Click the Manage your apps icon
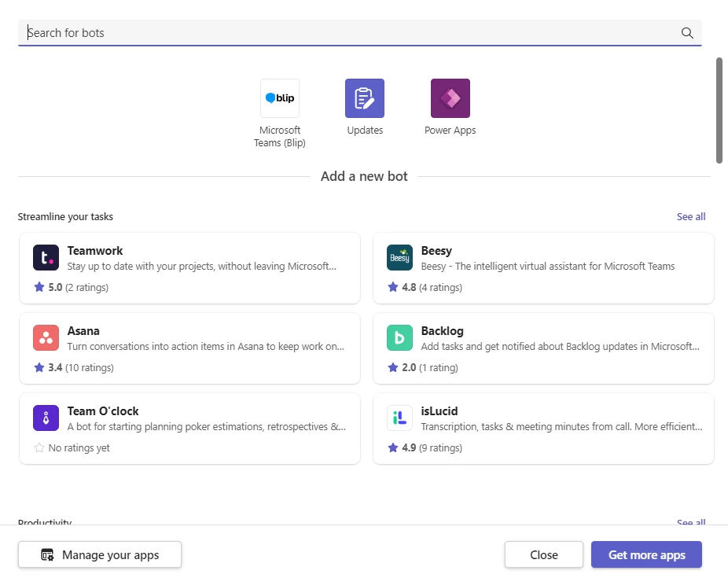 click(x=47, y=554)
